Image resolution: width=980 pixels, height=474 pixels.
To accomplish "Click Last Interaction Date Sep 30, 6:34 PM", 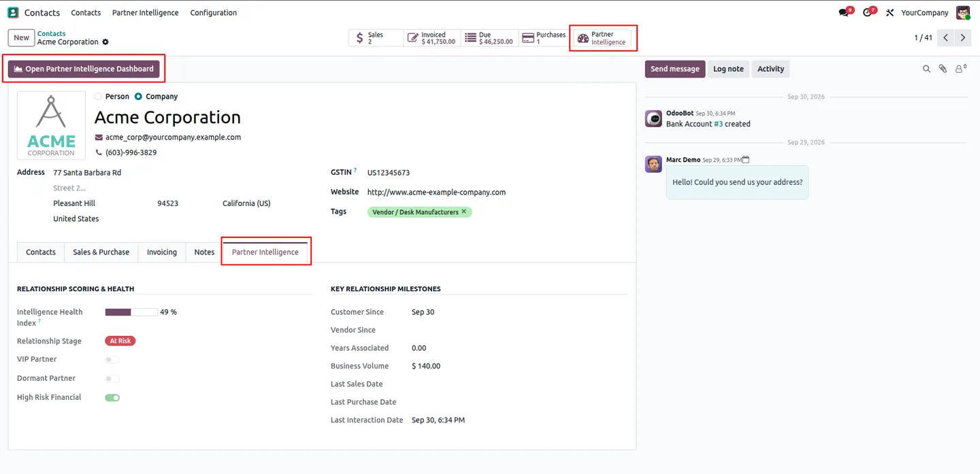I will coord(438,420).
